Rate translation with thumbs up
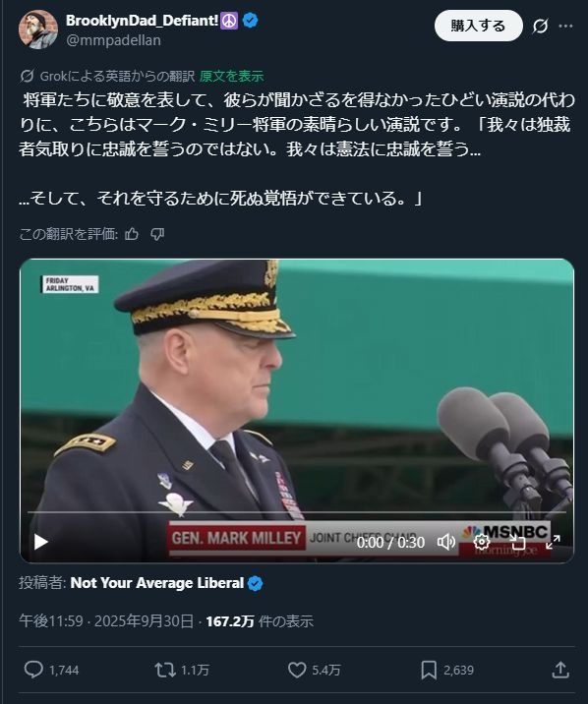 click(x=132, y=234)
